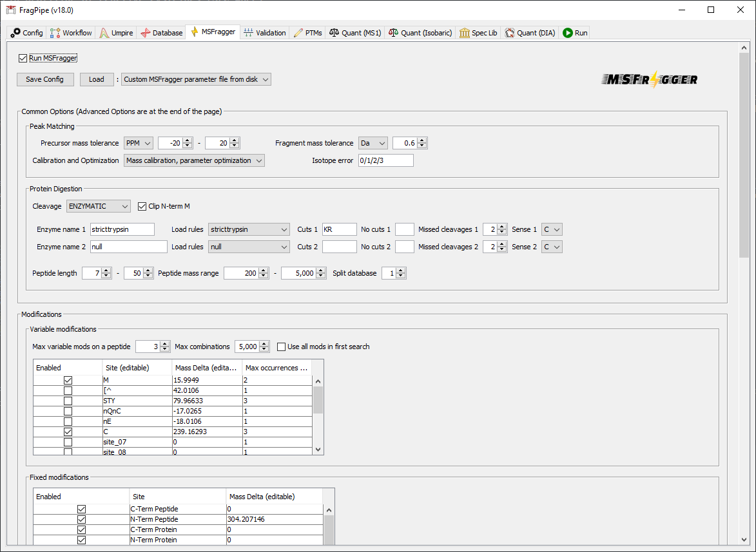Click the Enzyme name 2 null field
Screen dimensions: 756x552
(129, 247)
